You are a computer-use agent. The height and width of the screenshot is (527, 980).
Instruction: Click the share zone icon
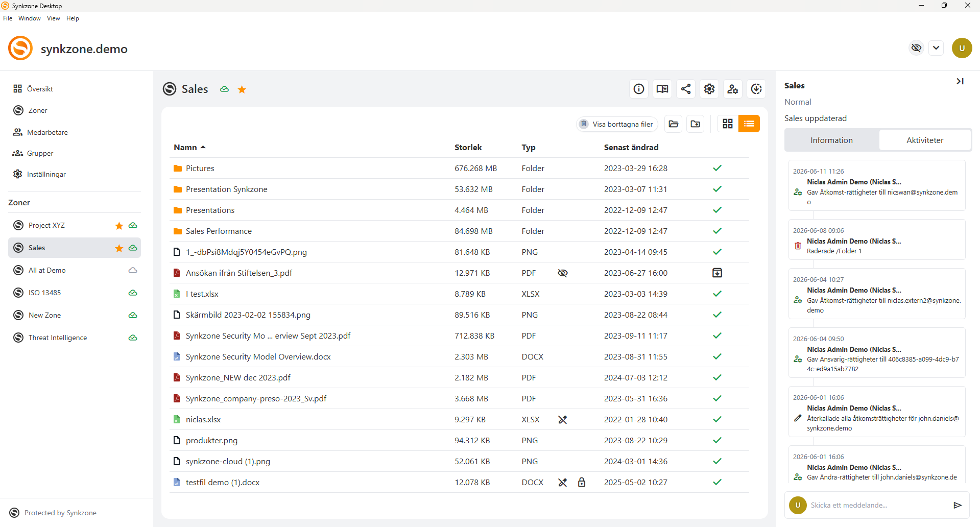(x=686, y=89)
